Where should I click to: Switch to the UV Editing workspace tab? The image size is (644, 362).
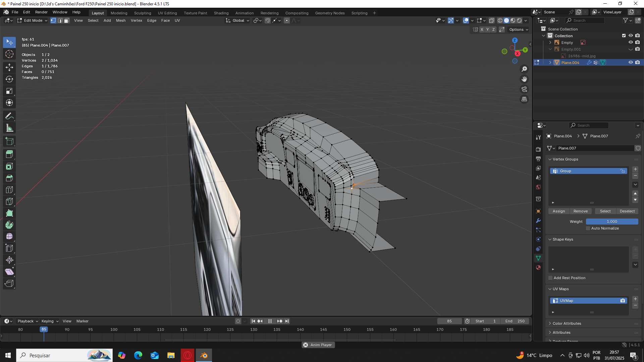(167, 13)
